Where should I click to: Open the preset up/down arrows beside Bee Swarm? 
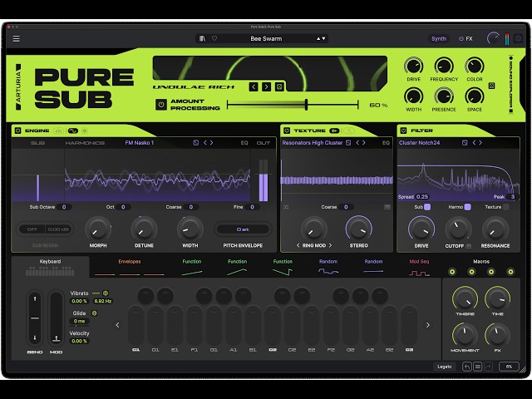pos(321,38)
